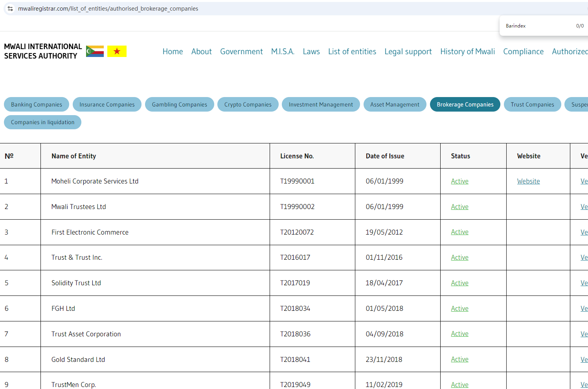Switch to Gambling Companies tab

coord(179,105)
